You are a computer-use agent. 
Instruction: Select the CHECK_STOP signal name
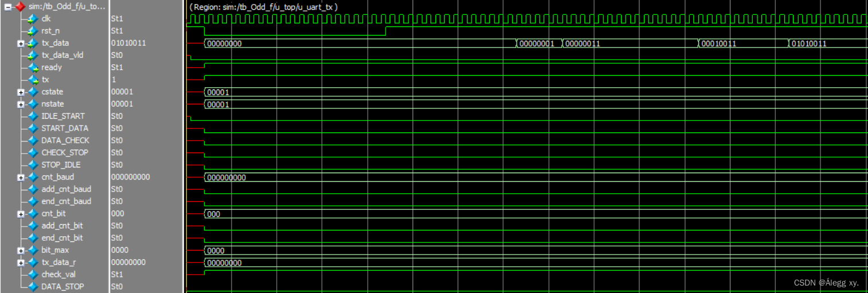coord(65,153)
